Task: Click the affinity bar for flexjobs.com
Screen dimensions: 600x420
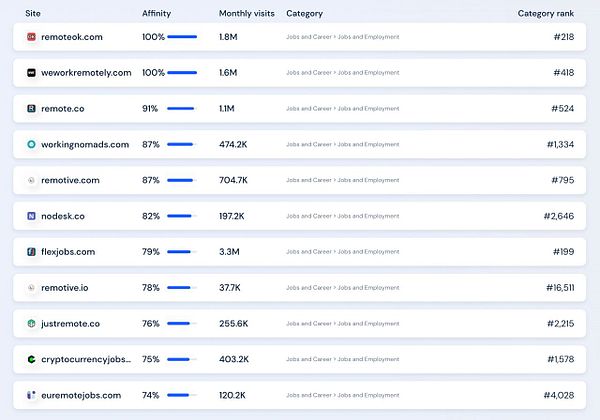Action: click(182, 252)
